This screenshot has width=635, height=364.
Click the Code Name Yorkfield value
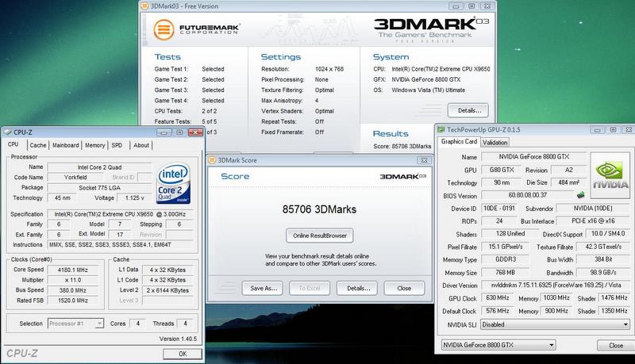[75, 177]
